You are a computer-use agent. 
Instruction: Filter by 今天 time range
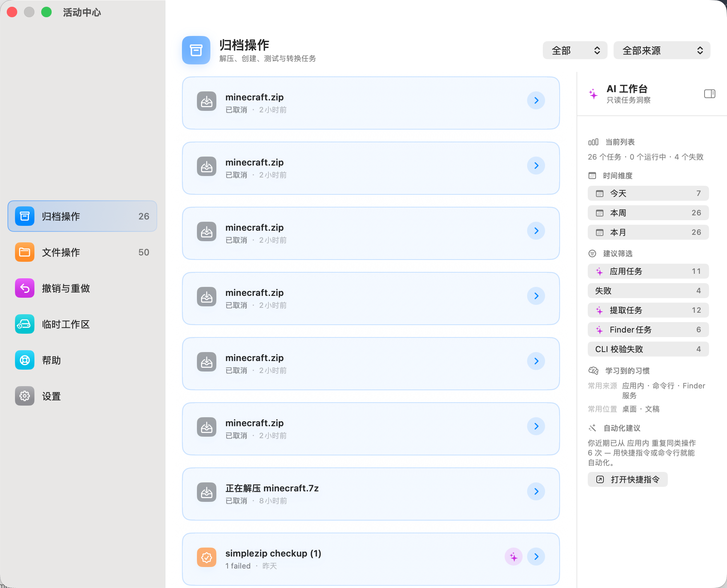point(648,193)
